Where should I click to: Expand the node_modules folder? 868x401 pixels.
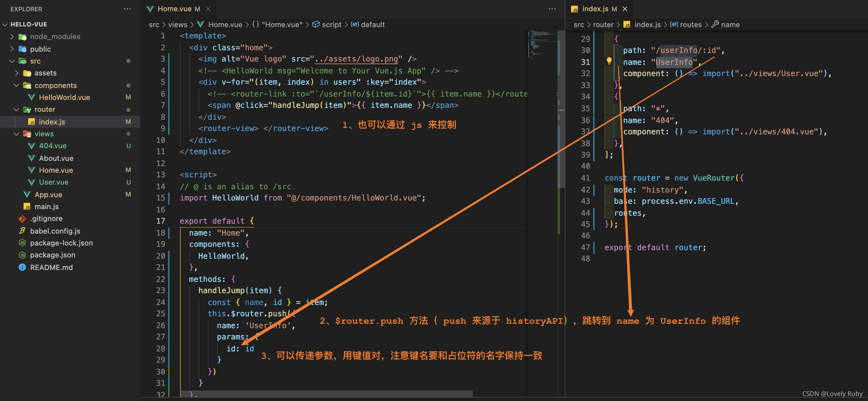point(12,36)
